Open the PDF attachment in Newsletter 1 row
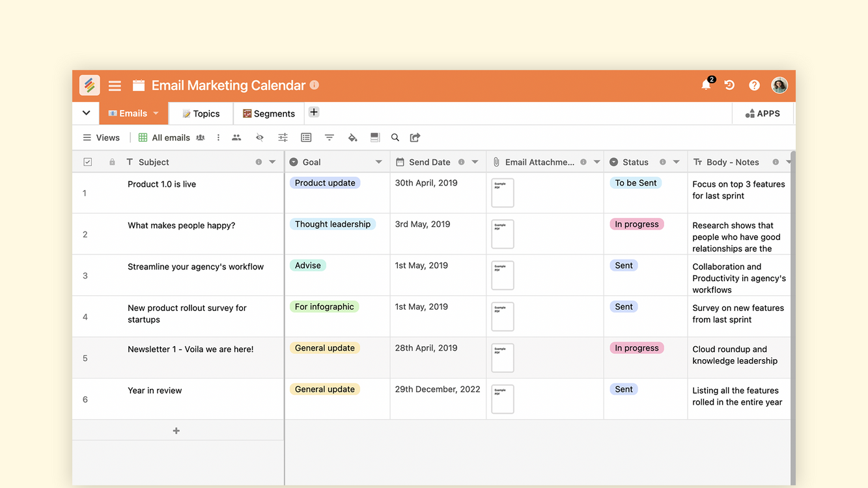Viewport: 868px width, 488px height. coord(503,358)
